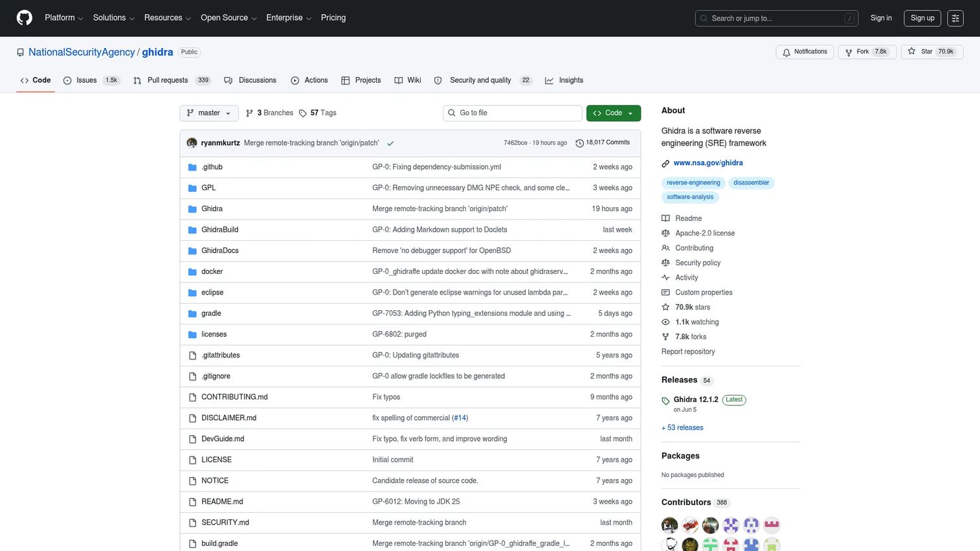The height and width of the screenshot is (551, 980).
Task: Expand the Resources menu
Action: tap(168, 17)
